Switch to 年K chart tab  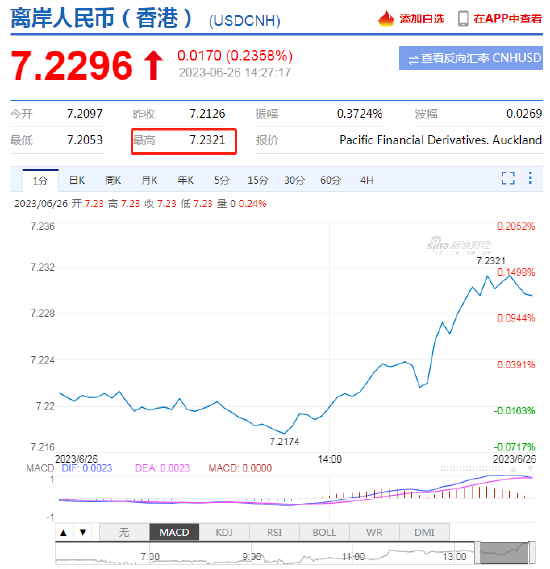click(185, 180)
